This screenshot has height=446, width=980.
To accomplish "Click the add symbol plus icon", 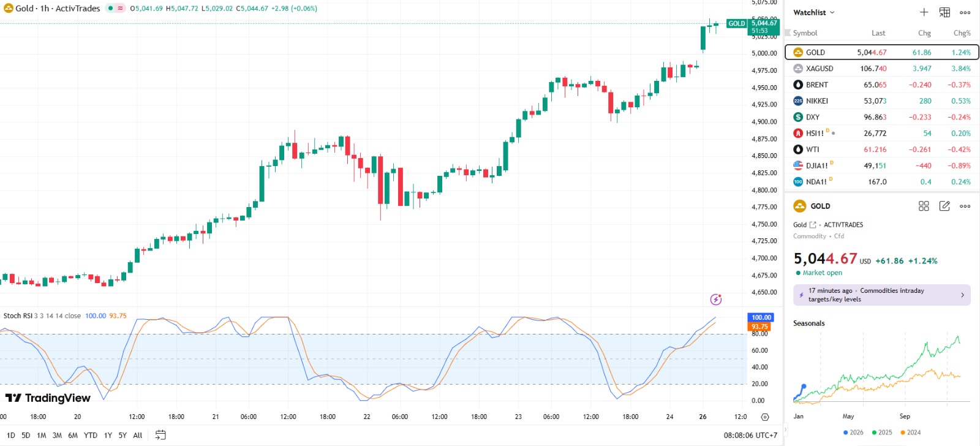I will 924,12.
